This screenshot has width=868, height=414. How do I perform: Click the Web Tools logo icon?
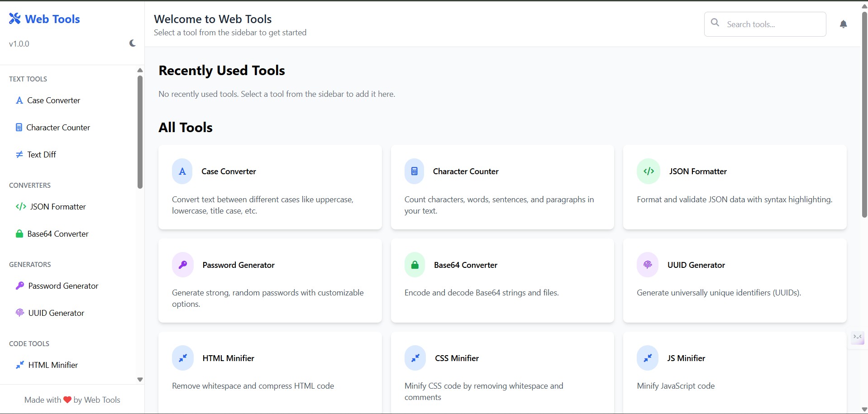click(15, 18)
